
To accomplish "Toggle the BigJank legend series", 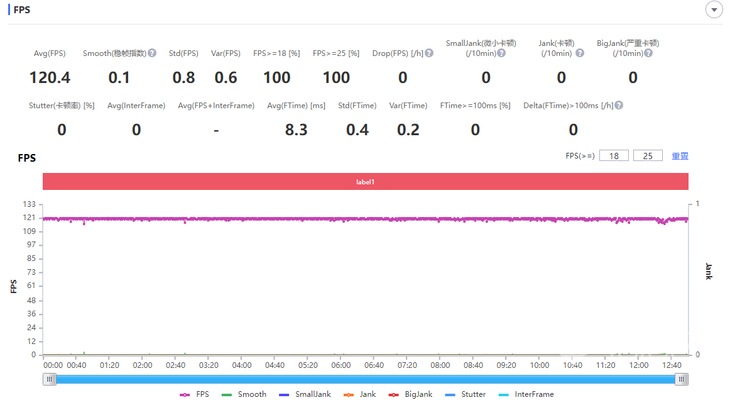I will tap(410, 395).
